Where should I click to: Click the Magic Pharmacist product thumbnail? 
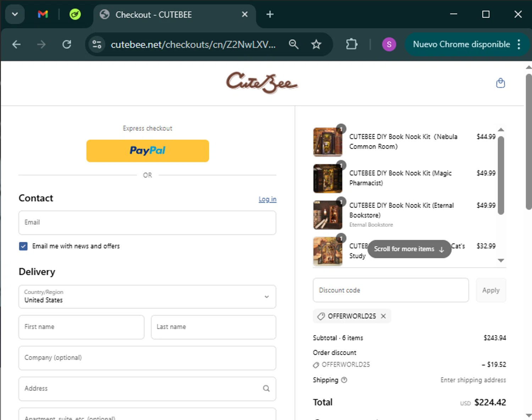(328, 178)
